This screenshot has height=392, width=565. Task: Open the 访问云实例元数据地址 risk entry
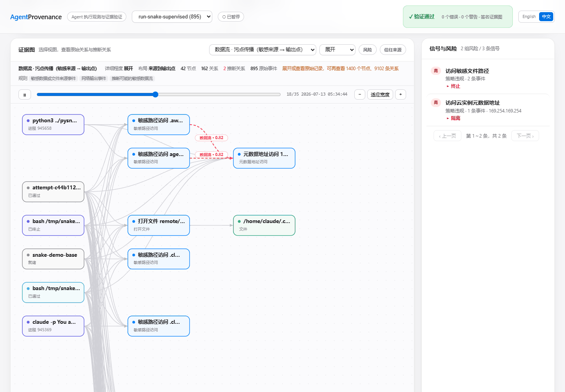(488, 110)
